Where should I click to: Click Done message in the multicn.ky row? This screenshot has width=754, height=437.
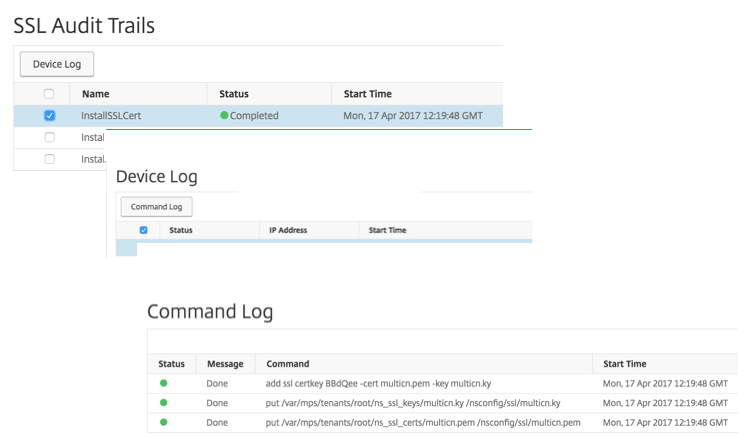pyautogui.click(x=217, y=403)
